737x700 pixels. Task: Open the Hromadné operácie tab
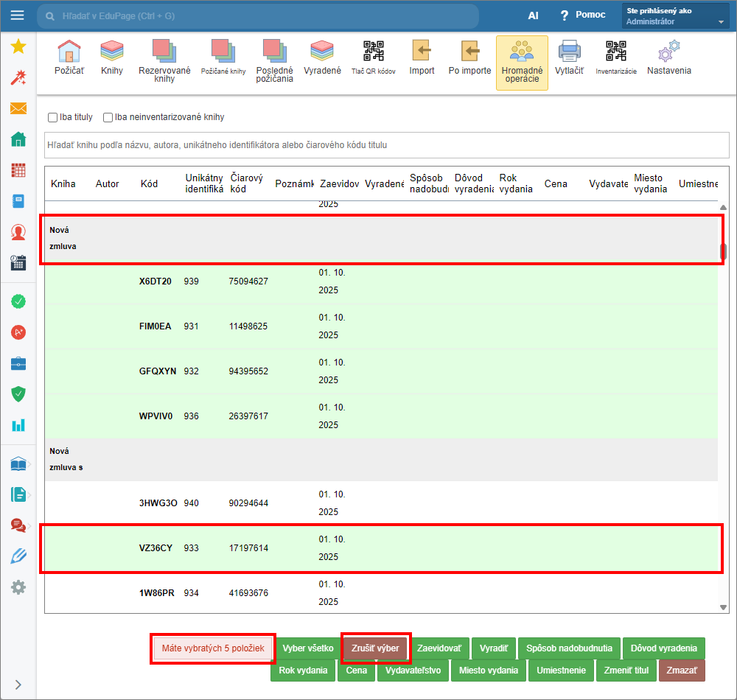(x=522, y=63)
